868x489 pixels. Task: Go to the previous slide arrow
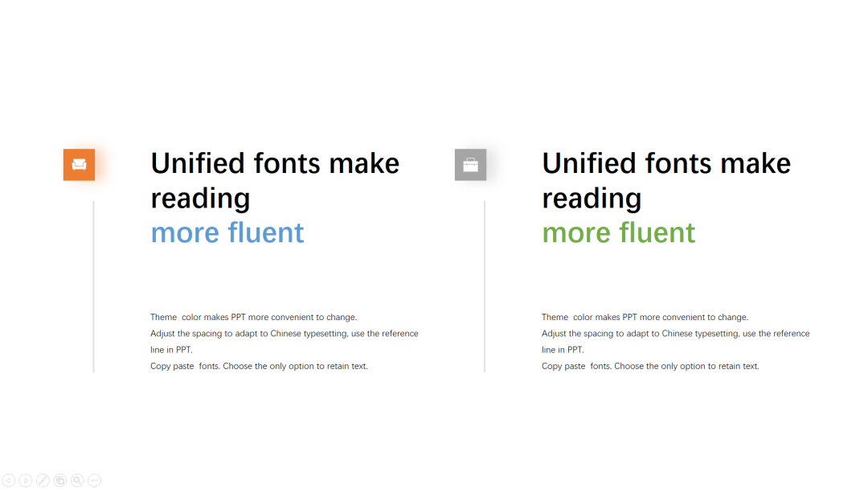(x=8, y=480)
